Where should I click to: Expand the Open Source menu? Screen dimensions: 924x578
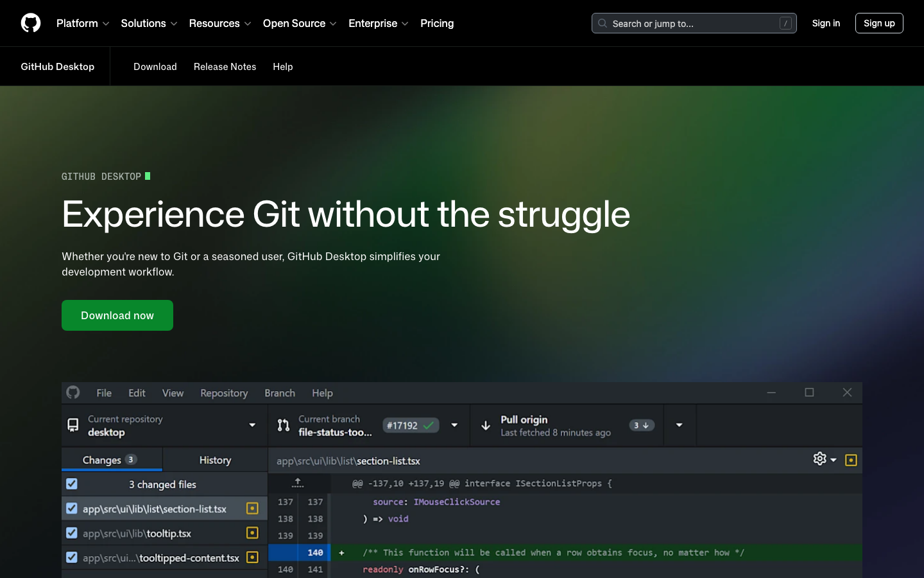[300, 23]
